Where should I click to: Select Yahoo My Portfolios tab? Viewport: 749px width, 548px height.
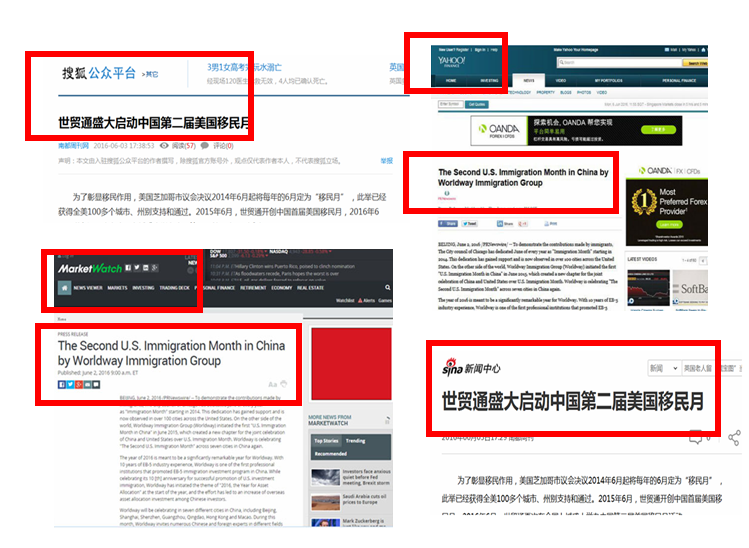click(608, 81)
